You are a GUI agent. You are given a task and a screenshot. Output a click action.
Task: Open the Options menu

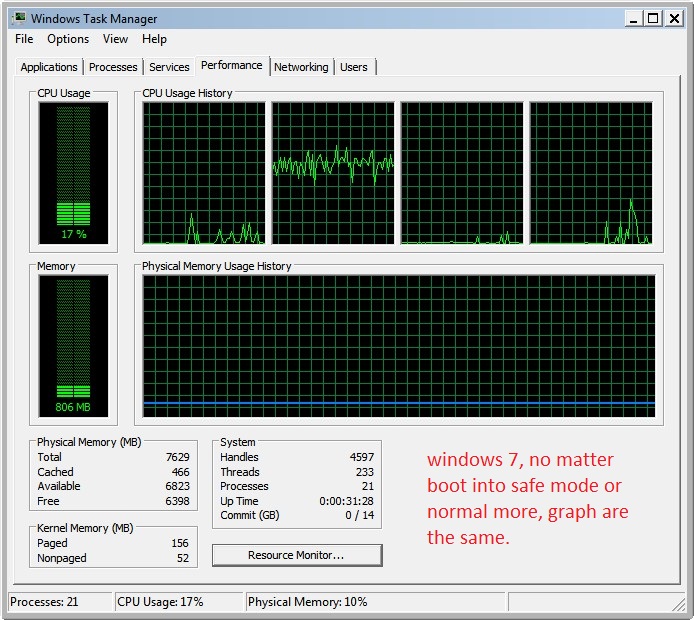(68, 39)
